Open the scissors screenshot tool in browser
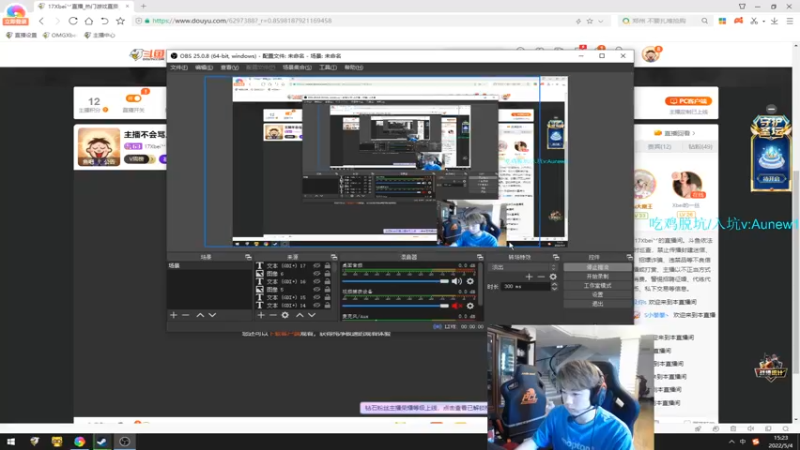The width and height of the screenshot is (800, 450). (754, 21)
